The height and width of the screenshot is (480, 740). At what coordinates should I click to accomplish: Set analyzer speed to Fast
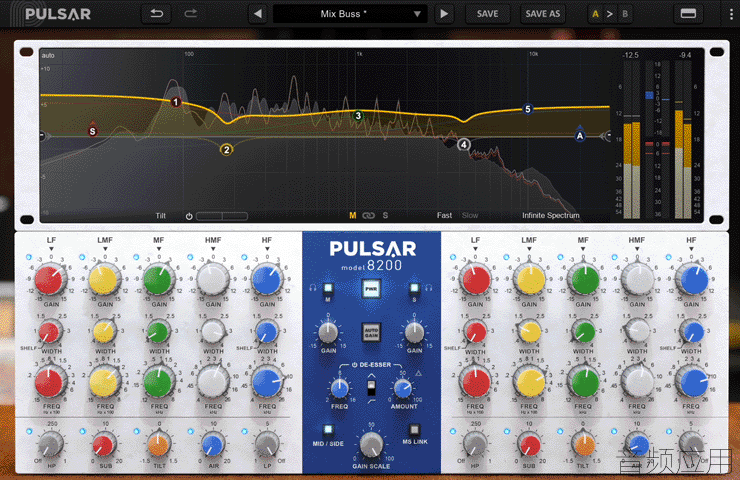pyautogui.click(x=444, y=215)
